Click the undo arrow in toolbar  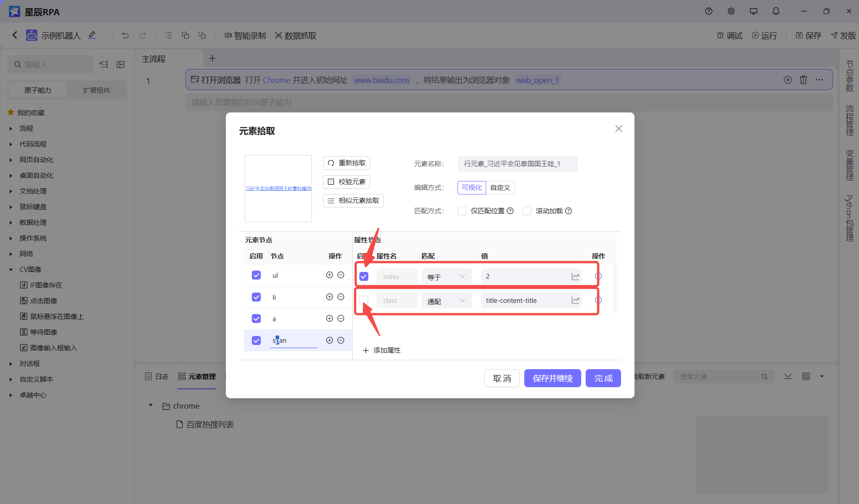coord(125,35)
